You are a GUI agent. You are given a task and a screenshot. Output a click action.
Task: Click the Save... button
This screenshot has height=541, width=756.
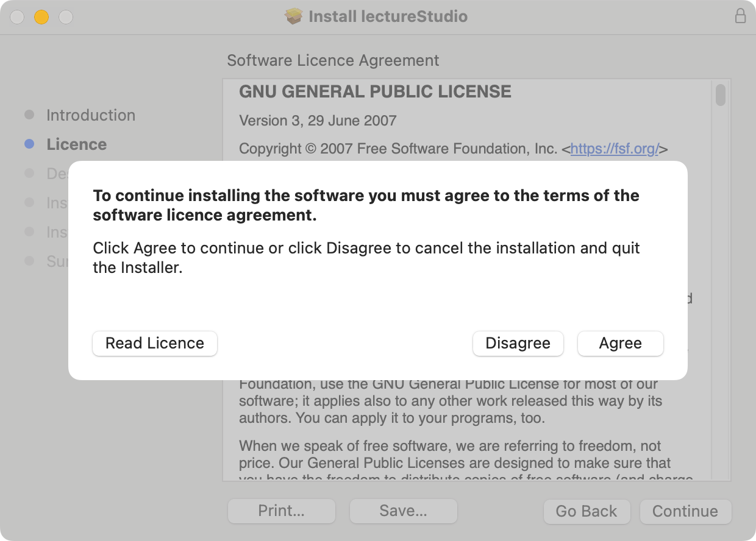coord(403,511)
